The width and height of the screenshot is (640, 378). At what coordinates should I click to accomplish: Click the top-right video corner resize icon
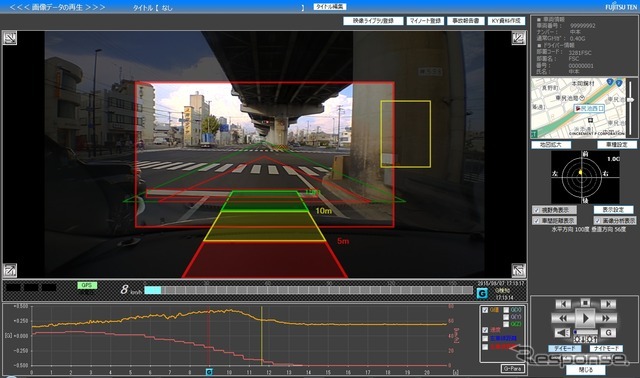click(518, 38)
